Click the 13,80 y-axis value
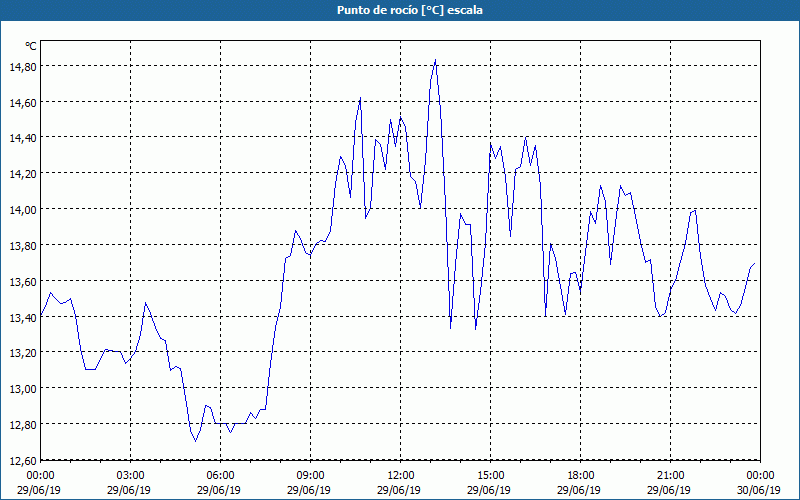The height and width of the screenshot is (500, 800). point(23,245)
